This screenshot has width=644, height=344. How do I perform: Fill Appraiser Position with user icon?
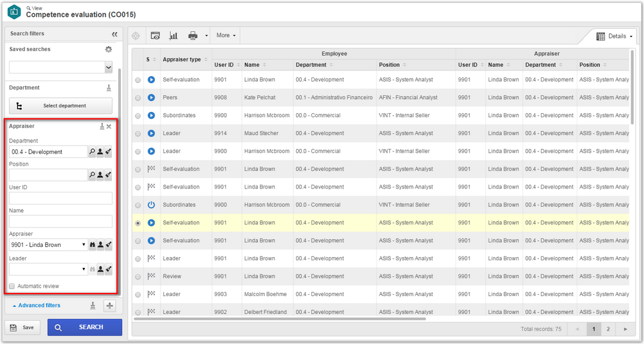[100, 175]
